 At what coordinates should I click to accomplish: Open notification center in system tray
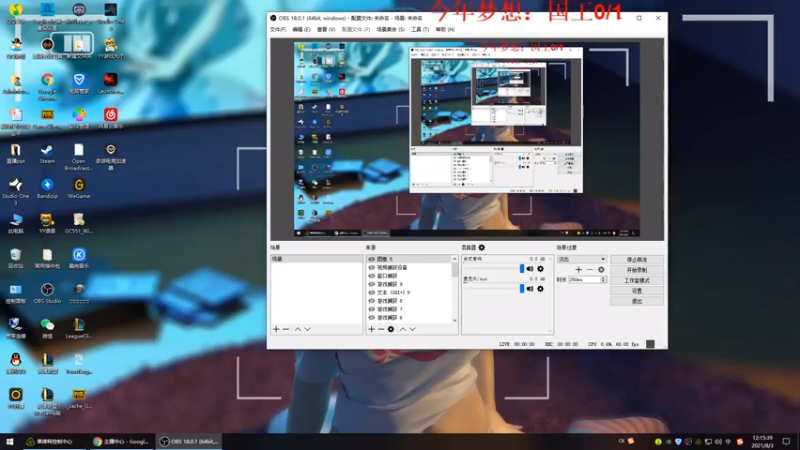[786, 441]
